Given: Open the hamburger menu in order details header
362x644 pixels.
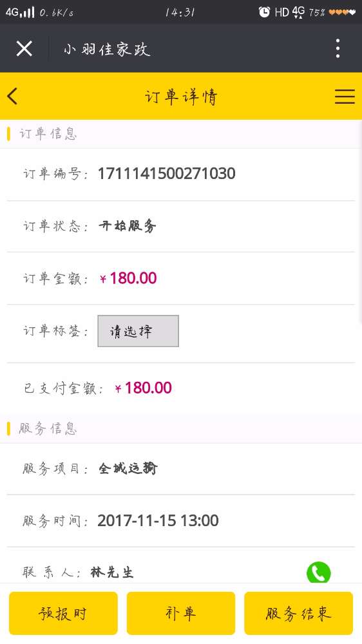Looking at the screenshot, I should click(345, 97).
